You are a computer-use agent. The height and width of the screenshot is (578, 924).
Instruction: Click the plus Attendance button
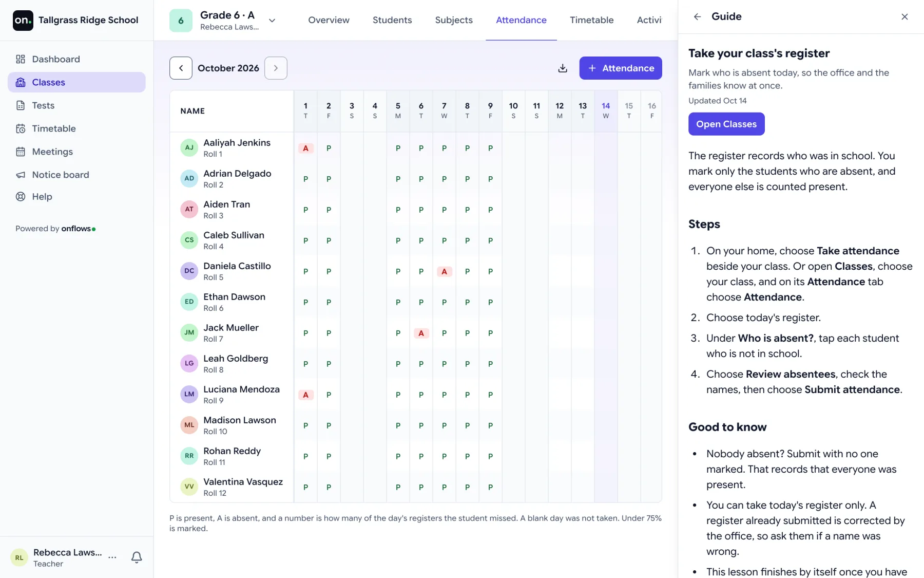coord(621,68)
